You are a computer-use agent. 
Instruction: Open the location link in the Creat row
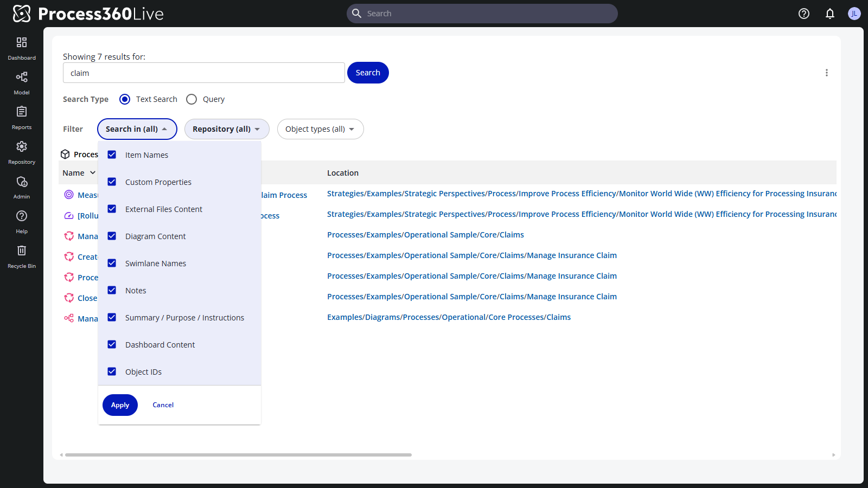[x=472, y=255]
